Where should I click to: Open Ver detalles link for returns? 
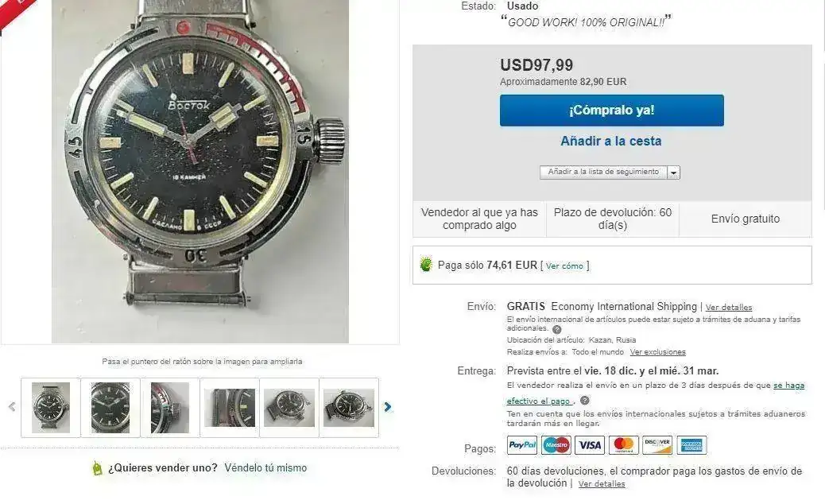click(602, 484)
